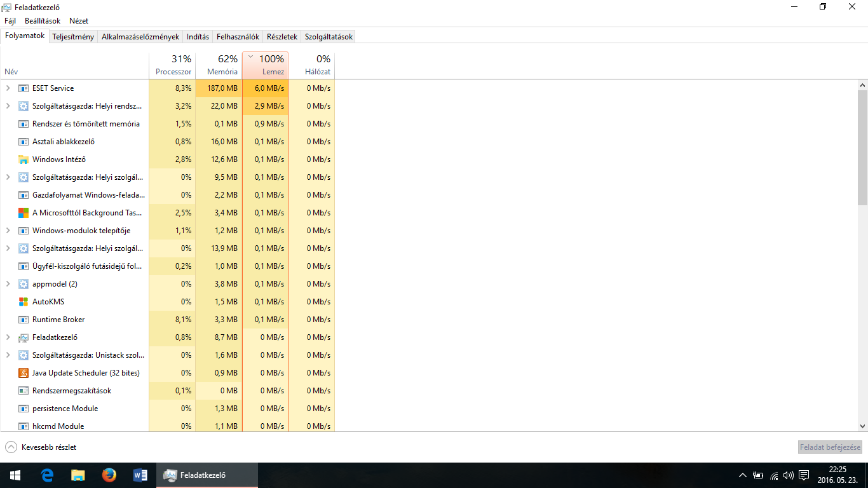This screenshot has width=868, height=488.
Task: Click the Rendszer és tömörített memória icon
Action: [24, 124]
